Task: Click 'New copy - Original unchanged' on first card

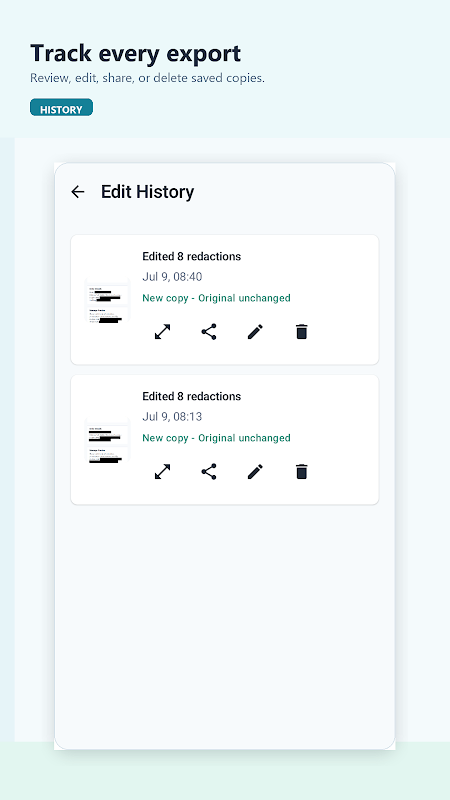Action: pos(216,298)
